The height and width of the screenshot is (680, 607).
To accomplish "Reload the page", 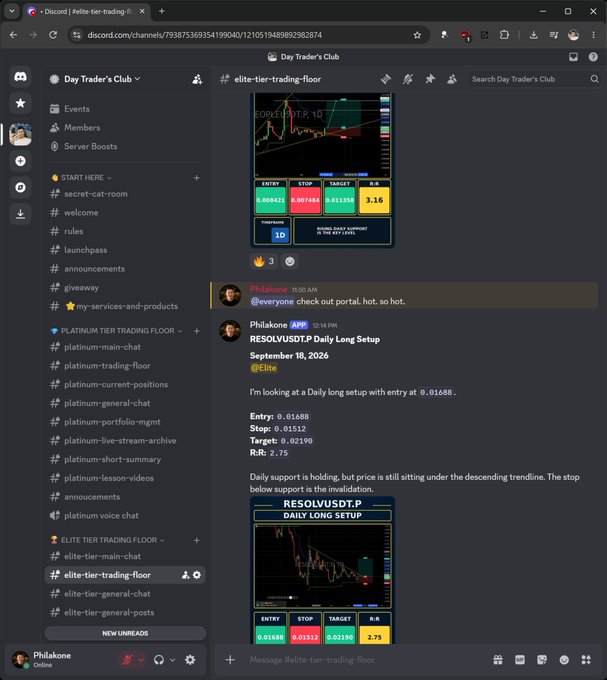I will click(53, 35).
